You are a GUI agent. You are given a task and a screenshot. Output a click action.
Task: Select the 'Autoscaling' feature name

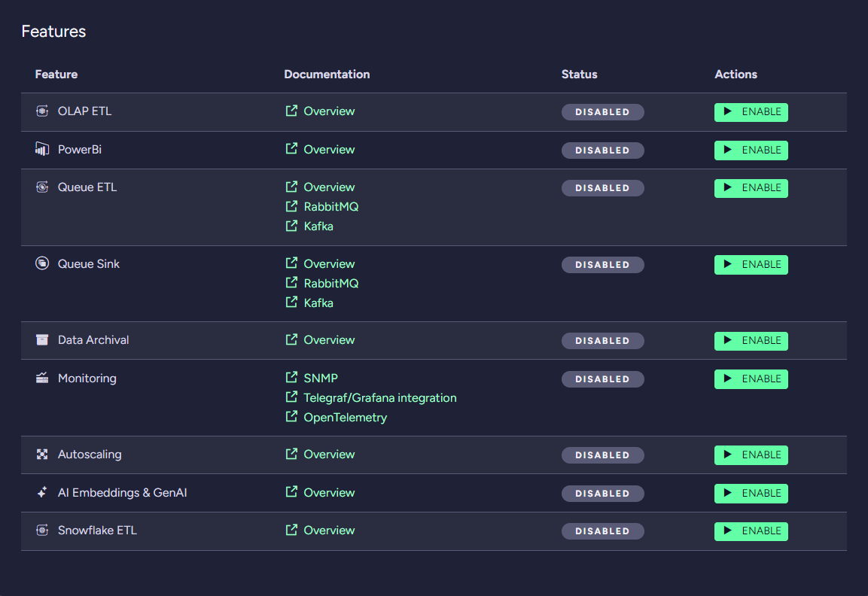(90, 455)
